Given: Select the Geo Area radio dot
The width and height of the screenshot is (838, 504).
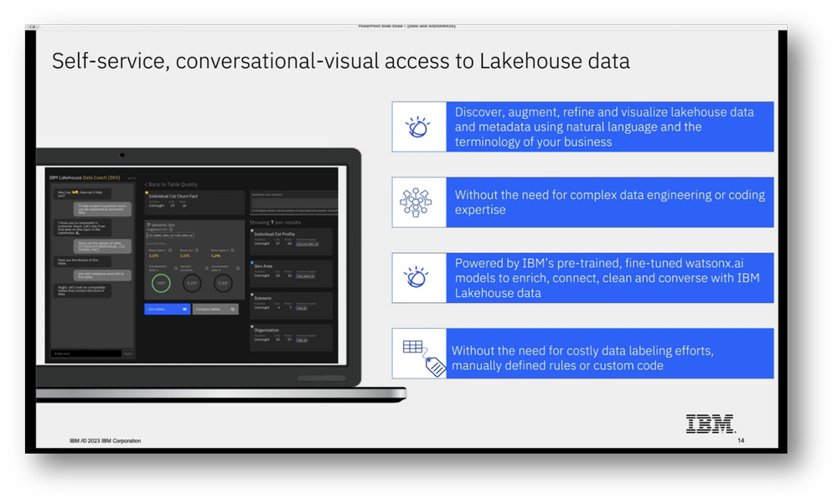Looking at the screenshot, I should pyautogui.click(x=252, y=263).
